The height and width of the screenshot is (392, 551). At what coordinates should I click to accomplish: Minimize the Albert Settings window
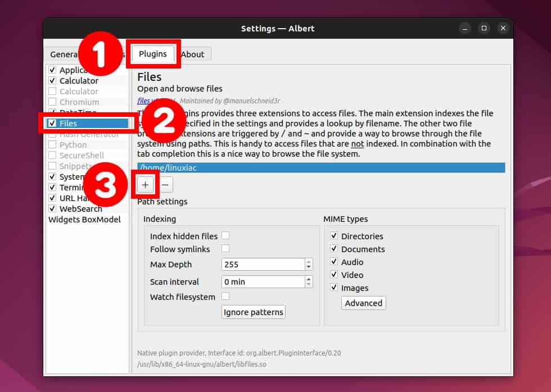click(465, 28)
